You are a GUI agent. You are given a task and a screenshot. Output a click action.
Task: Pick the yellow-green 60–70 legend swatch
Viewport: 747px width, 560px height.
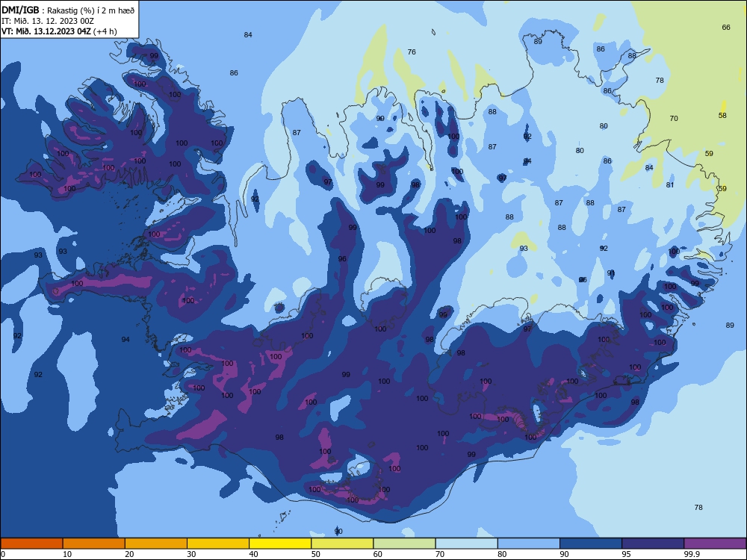(404, 544)
